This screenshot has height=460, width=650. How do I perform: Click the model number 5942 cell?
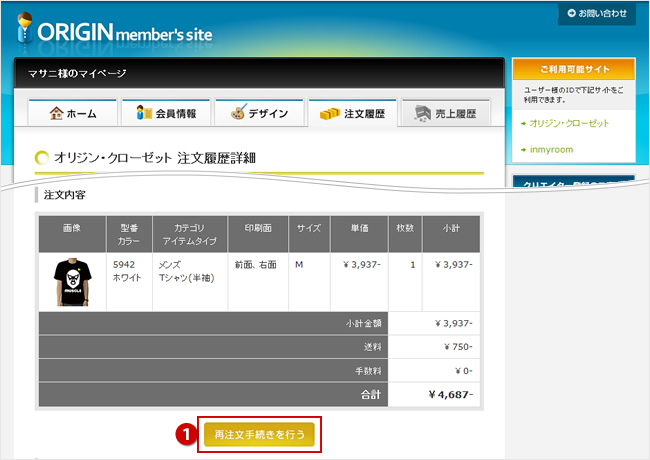(124, 264)
